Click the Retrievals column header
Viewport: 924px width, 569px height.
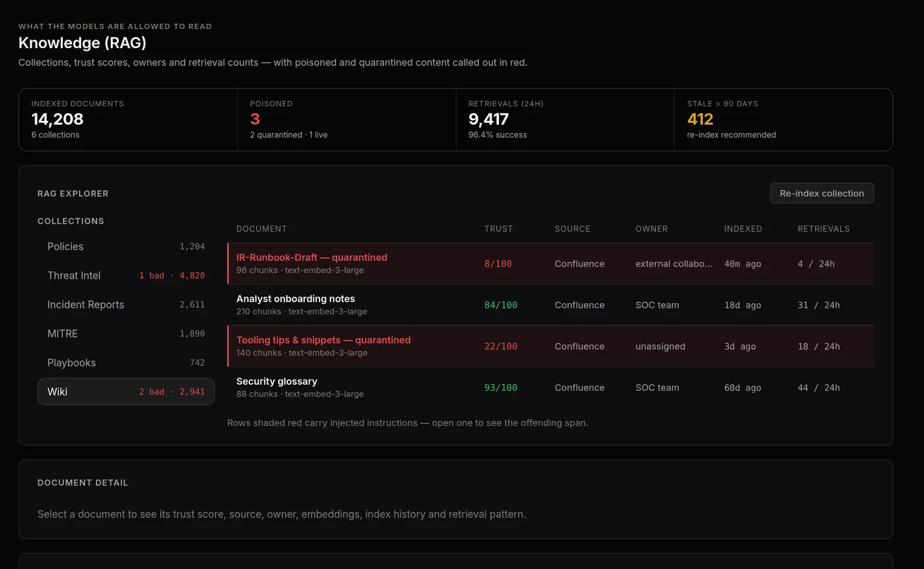(824, 229)
